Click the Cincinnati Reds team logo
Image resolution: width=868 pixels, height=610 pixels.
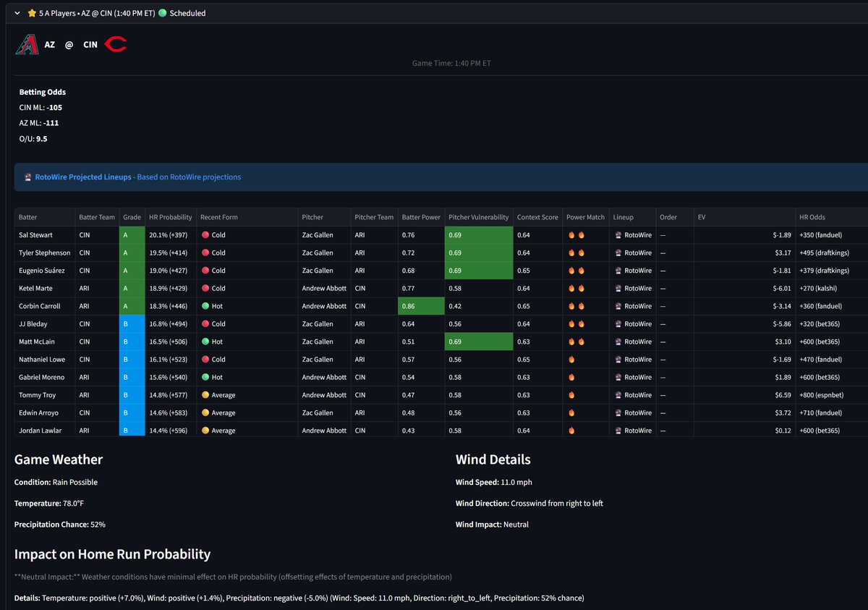click(115, 45)
